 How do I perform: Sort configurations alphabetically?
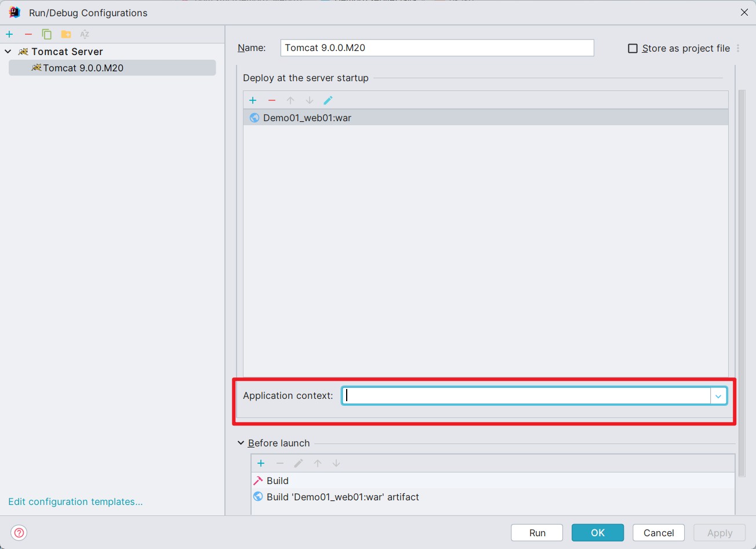(85, 34)
